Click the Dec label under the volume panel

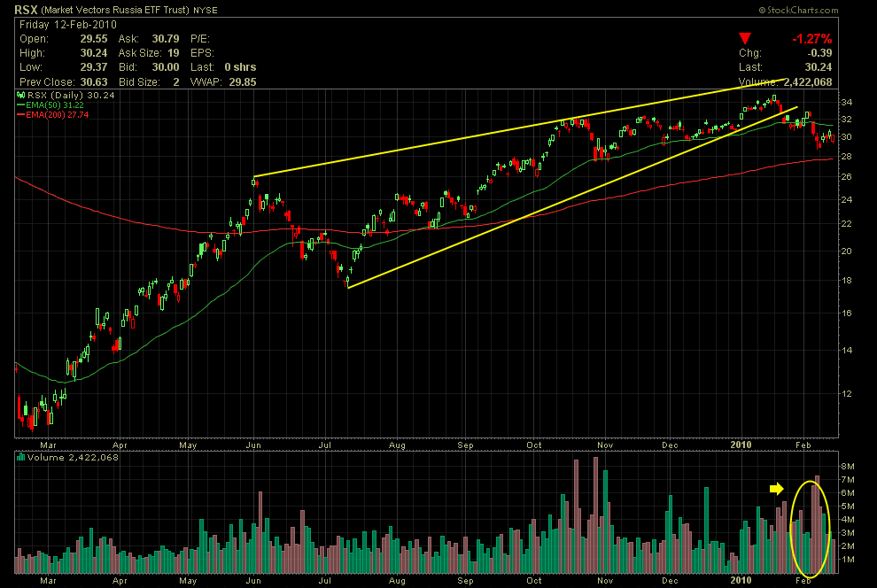point(670,580)
